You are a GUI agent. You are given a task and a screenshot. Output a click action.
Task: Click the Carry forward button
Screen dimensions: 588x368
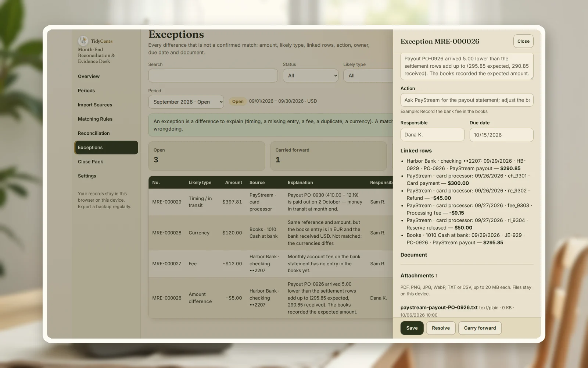coord(480,328)
